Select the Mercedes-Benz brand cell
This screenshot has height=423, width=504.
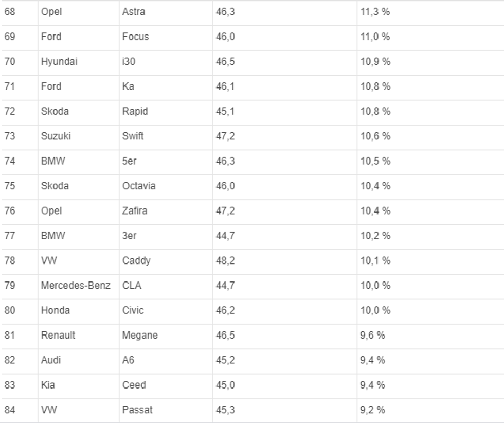tap(76, 286)
